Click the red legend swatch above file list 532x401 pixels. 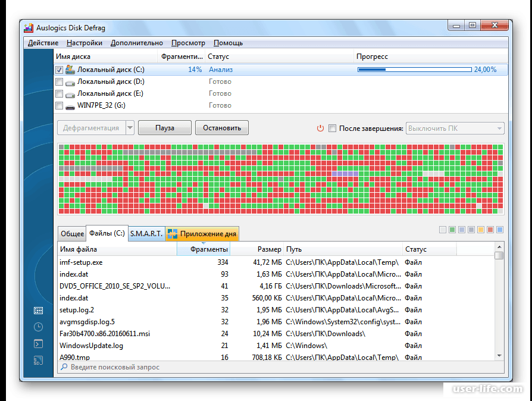tap(490, 230)
